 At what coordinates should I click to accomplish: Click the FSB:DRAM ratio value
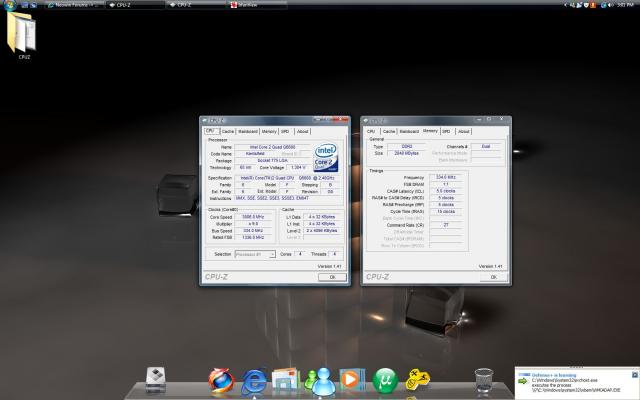[x=446, y=184]
